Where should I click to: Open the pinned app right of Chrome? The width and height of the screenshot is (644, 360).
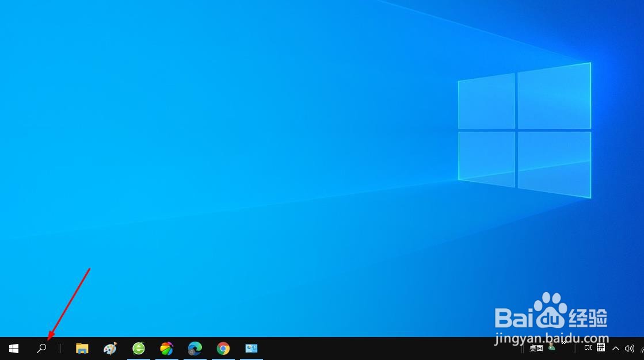pos(251,348)
